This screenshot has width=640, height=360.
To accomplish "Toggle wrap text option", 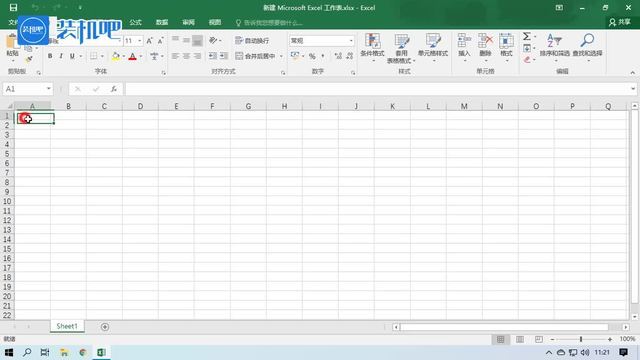I will pos(252,40).
